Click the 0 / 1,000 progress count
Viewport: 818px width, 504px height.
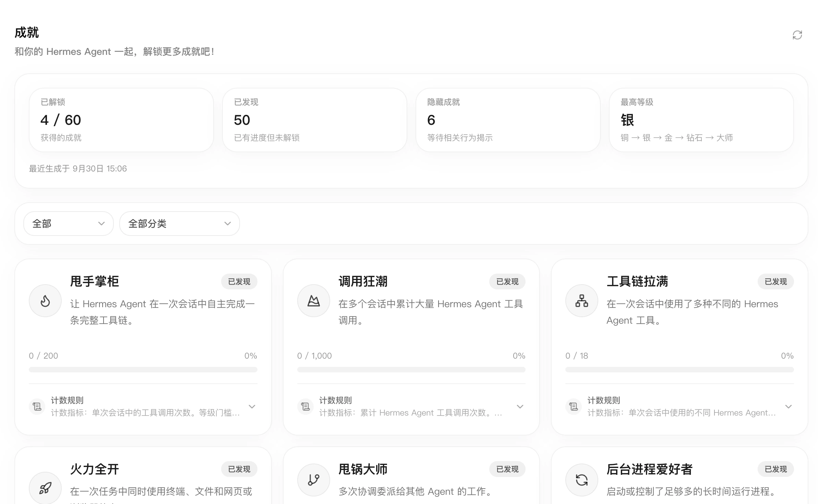tap(314, 356)
